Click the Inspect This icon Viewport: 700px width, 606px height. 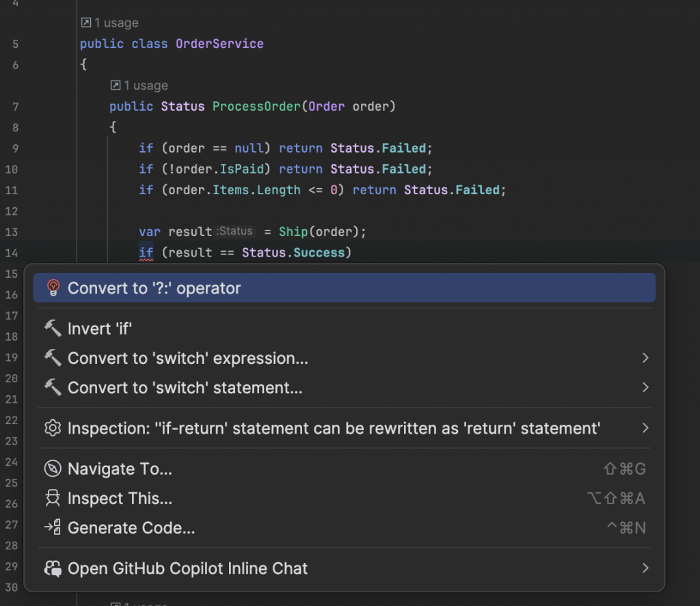[53, 499]
